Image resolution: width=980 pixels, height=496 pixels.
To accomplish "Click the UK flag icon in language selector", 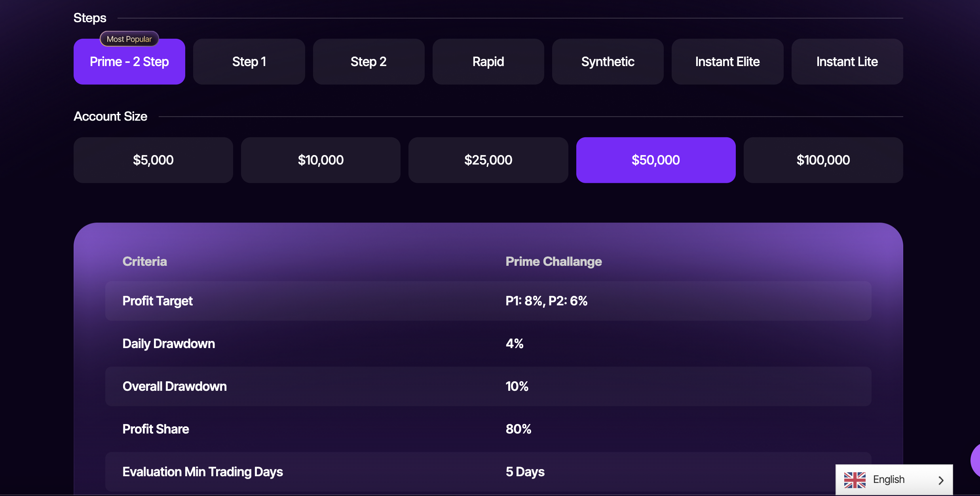I will pos(856,479).
